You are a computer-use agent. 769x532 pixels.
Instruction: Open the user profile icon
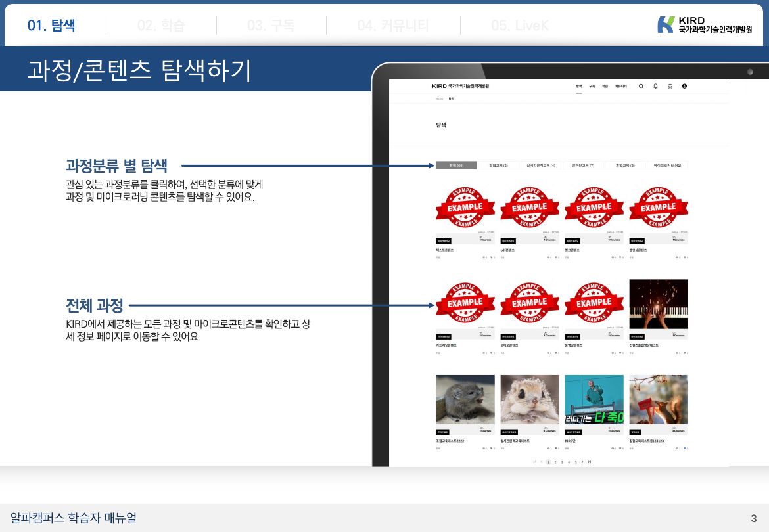pyautogui.click(x=684, y=86)
